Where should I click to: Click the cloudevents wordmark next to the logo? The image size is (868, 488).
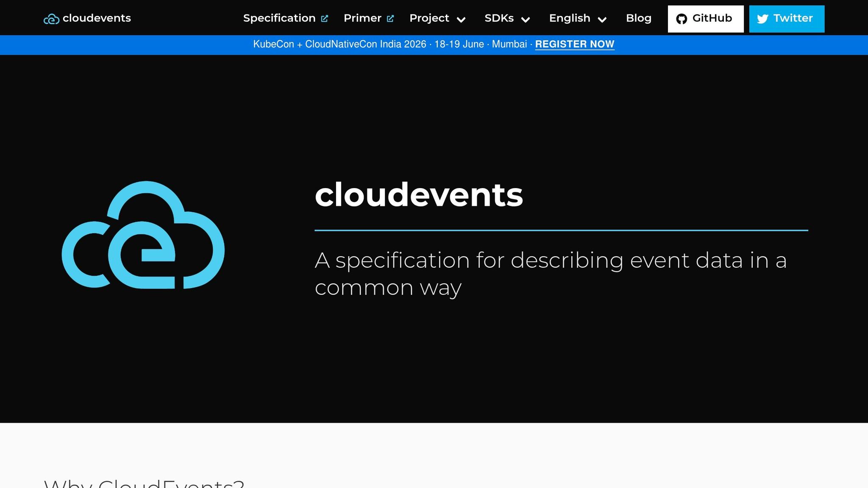[96, 18]
